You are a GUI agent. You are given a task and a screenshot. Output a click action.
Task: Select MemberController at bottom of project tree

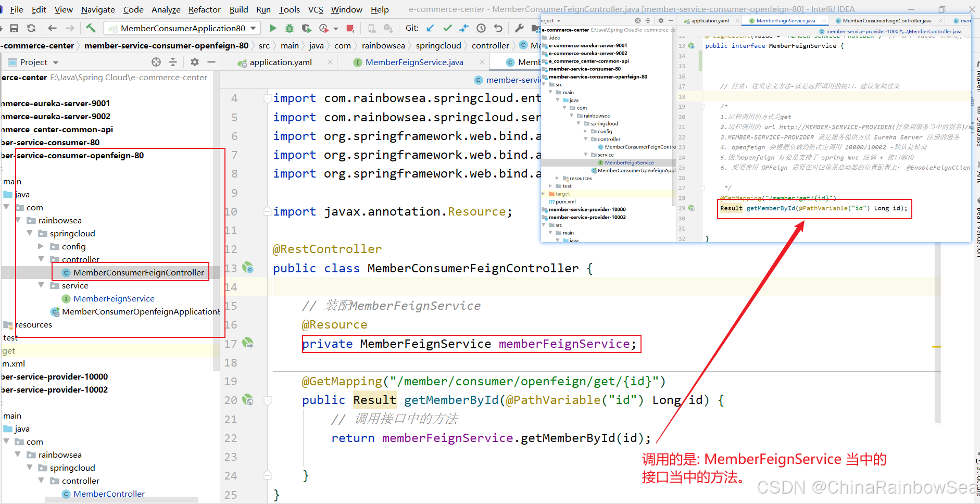[x=109, y=494]
